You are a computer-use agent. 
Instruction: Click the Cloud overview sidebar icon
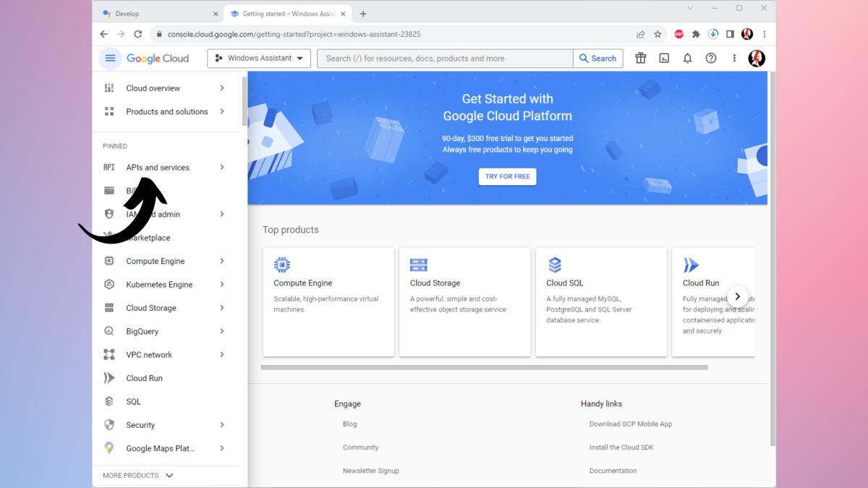click(x=109, y=88)
